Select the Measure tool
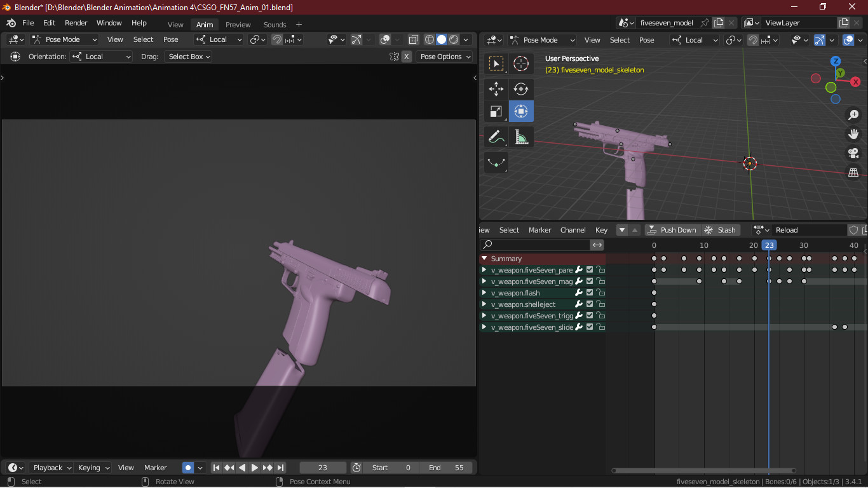 coord(520,137)
